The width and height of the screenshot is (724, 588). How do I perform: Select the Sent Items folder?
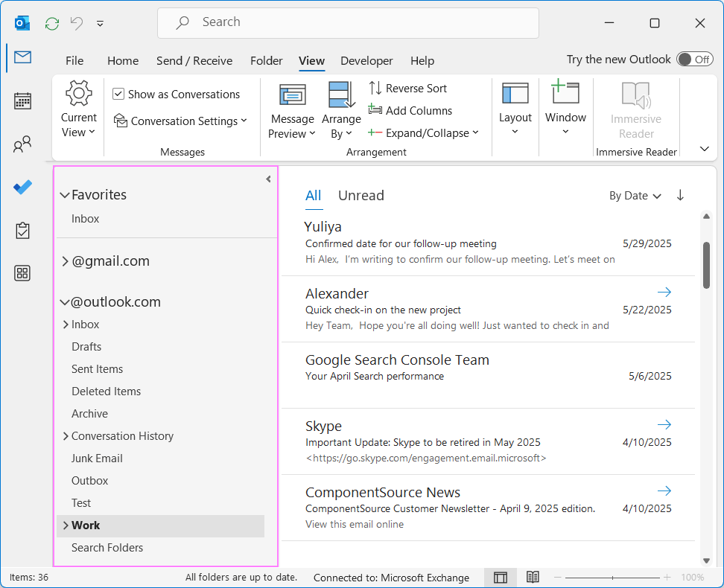[x=97, y=369]
